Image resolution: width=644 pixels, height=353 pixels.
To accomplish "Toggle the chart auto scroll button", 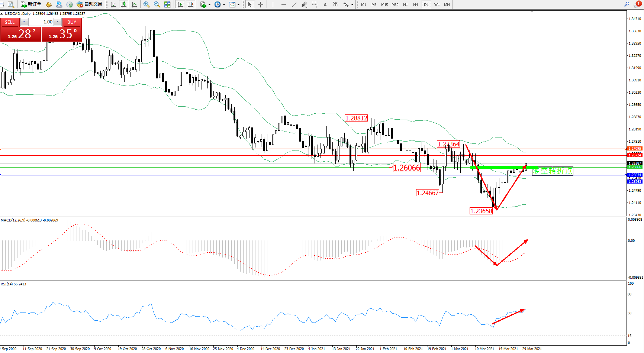I will [x=180, y=4].
